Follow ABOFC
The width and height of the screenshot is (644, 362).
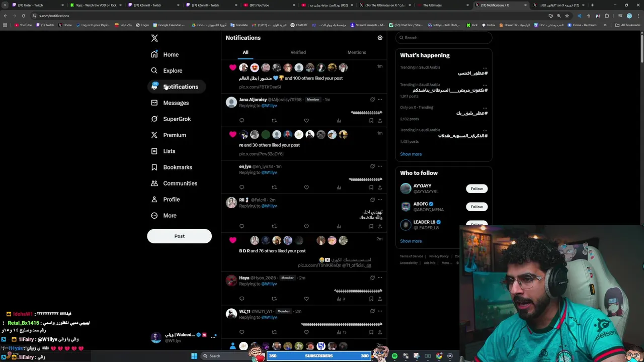click(x=476, y=207)
